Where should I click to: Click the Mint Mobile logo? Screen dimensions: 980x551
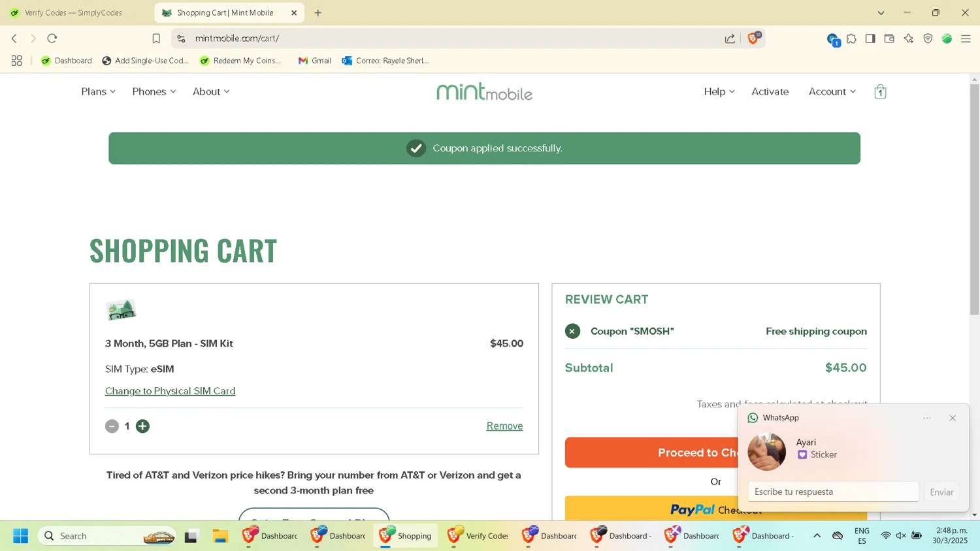click(484, 91)
